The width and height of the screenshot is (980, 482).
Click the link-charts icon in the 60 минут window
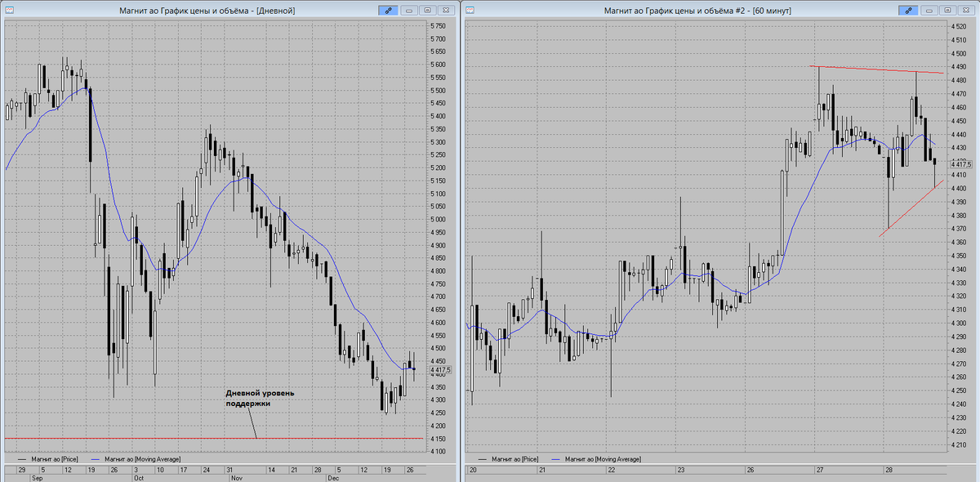pos(908,11)
